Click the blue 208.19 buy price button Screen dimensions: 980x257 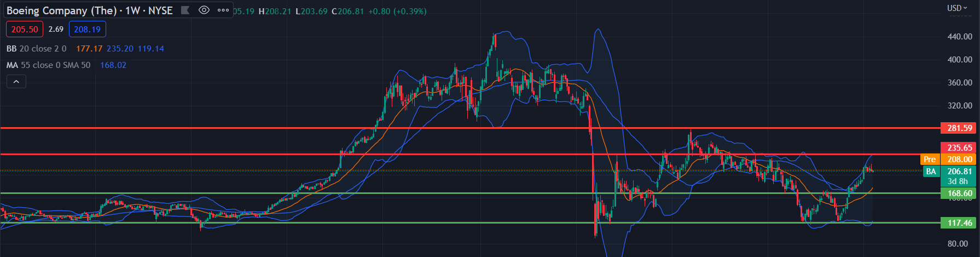click(88, 29)
